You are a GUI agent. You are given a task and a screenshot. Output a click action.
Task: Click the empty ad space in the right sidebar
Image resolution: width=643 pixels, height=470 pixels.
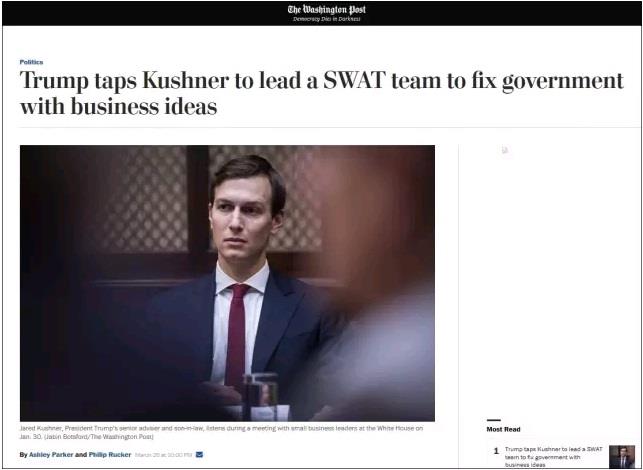(550, 279)
